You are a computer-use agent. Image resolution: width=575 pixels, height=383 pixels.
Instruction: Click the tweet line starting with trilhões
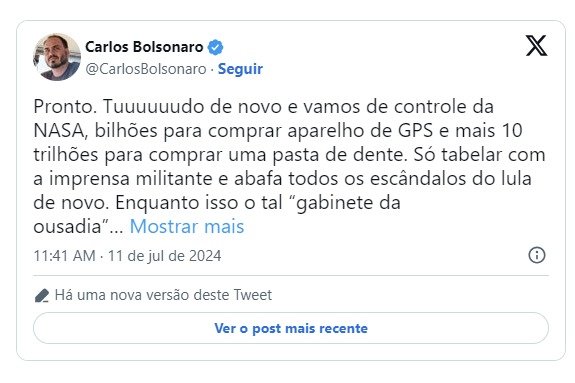pos(289,155)
